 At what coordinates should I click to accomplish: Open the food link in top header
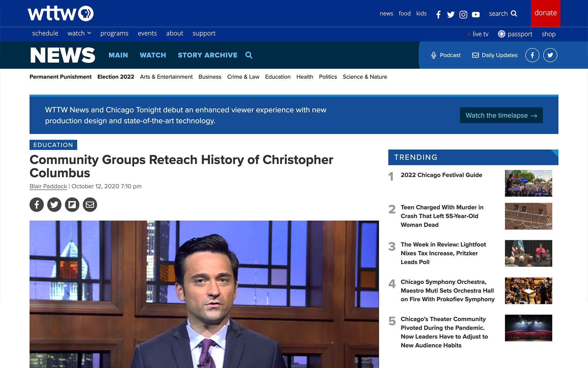[405, 13]
